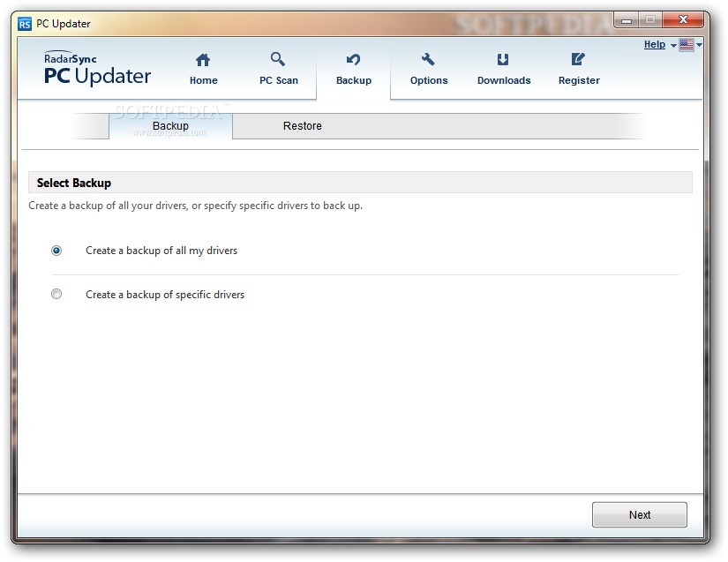Click the US flag language icon
Screen dimensions: 728x562
point(687,44)
